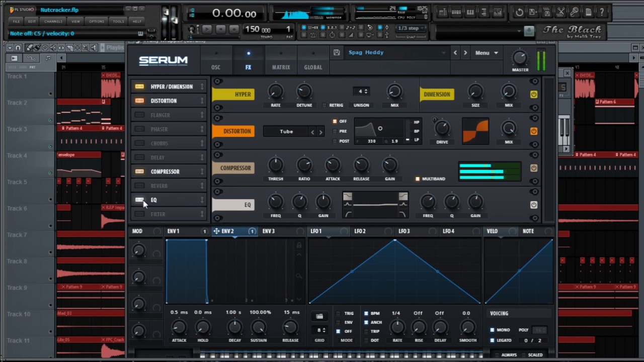This screenshot has height=362, width=644.
Task: Open the playlist view icon
Action: tap(443, 12)
